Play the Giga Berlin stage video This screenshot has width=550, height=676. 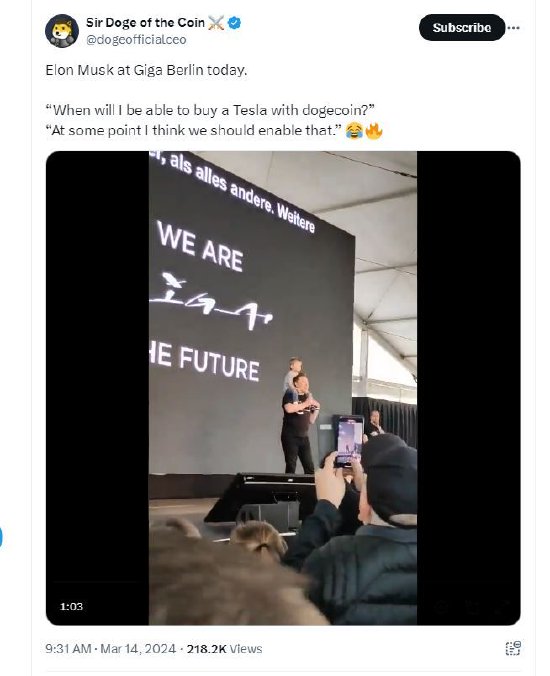pos(283,388)
